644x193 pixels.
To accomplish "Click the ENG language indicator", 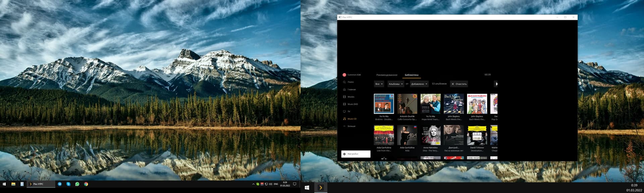I will (x=276, y=184).
